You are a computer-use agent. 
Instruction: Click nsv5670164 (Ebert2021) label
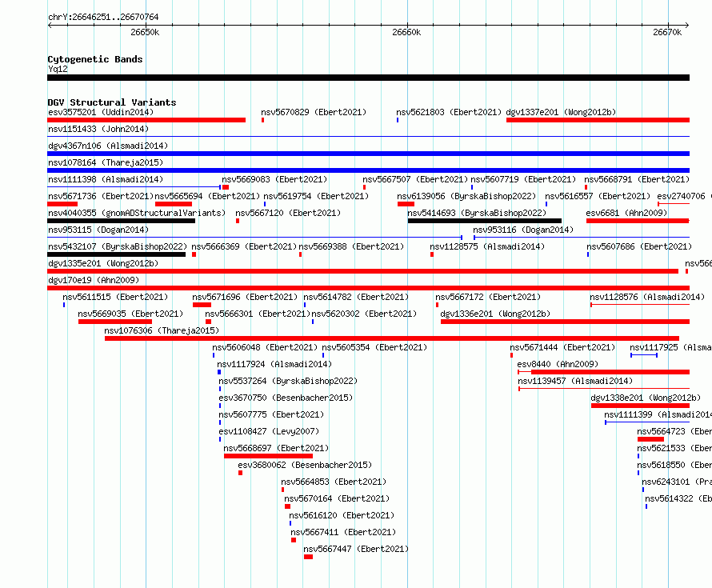point(337,498)
